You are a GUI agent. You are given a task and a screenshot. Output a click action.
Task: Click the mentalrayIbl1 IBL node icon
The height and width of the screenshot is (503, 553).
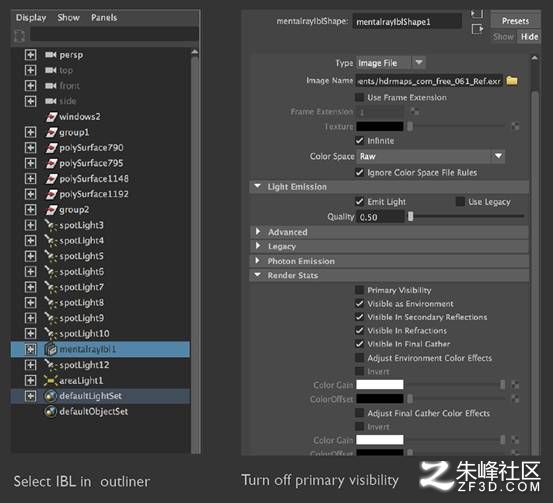point(51,349)
